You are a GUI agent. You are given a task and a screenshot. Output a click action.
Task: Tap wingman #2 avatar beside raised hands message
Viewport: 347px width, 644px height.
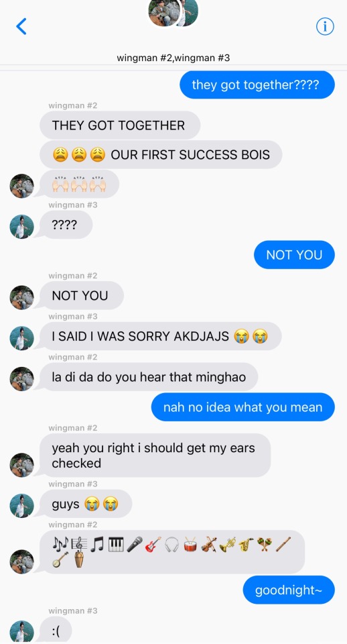[x=21, y=186]
